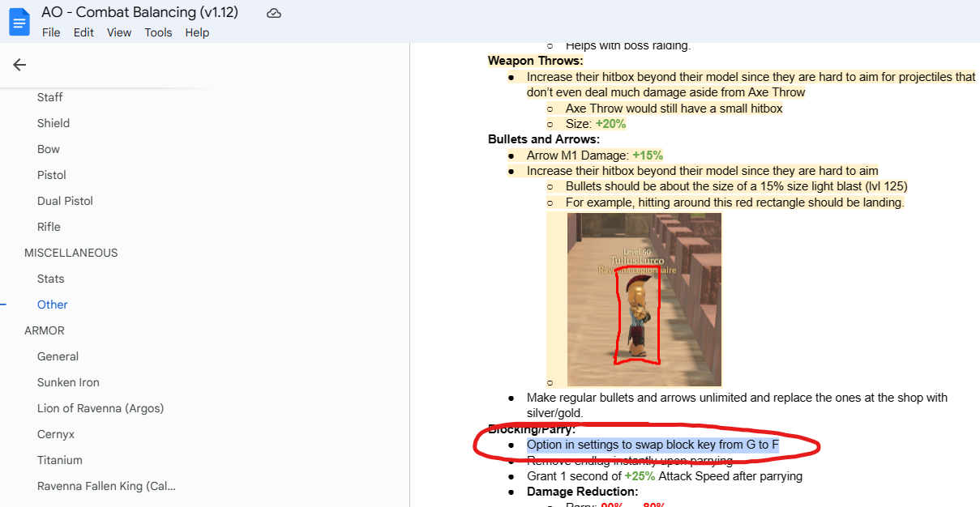Open the Tools menu

pyautogui.click(x=158, y=32)
